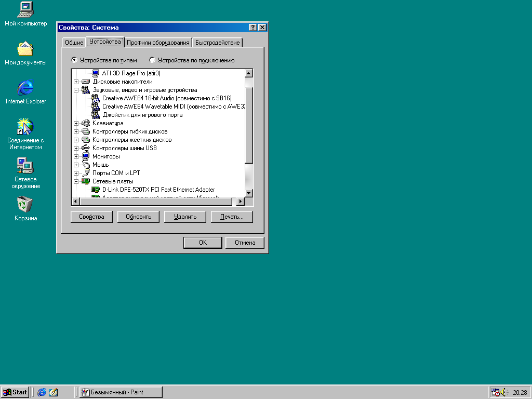Click the adapter icon beside D-Link DFE-520TX
This screenshot has width=532, height=399.
pos(96,190)
